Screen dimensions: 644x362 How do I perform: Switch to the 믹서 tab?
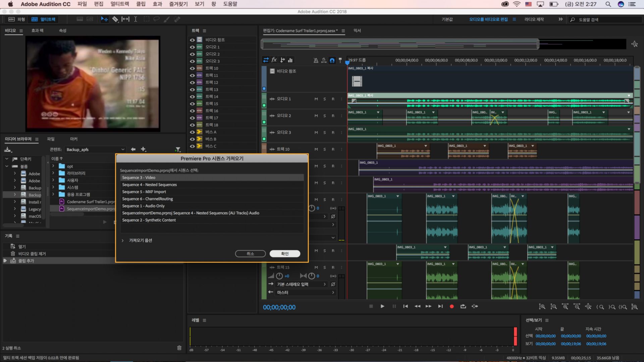click(357, 31)
